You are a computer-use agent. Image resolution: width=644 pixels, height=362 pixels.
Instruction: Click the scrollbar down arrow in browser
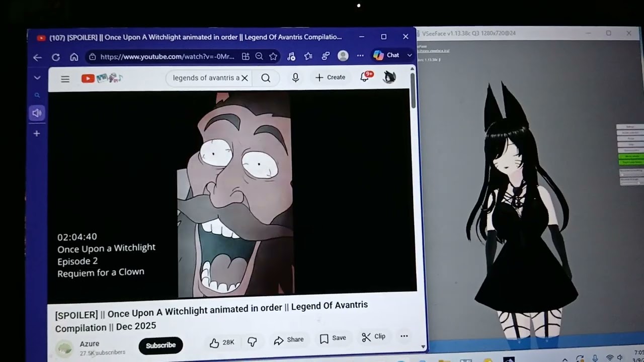423,346
